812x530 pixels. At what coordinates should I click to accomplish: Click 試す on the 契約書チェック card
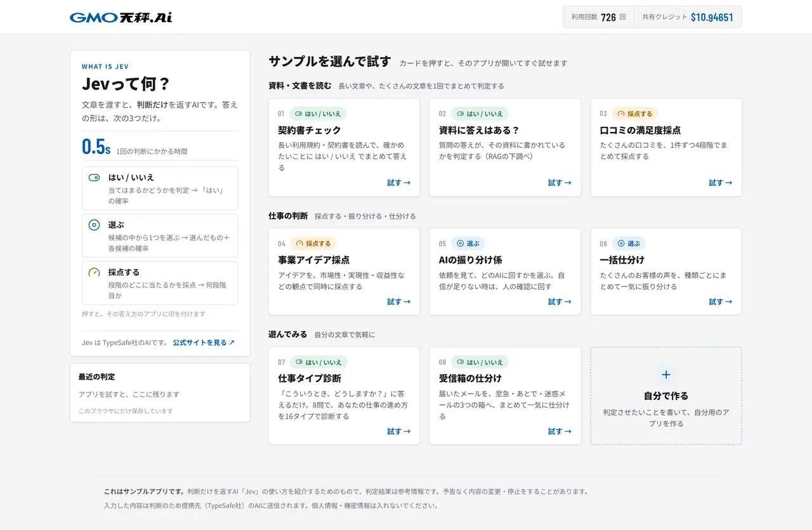point(398,183)
